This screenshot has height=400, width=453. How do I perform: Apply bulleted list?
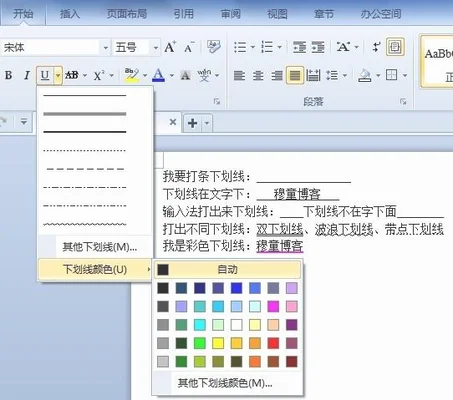click(240, 47)
